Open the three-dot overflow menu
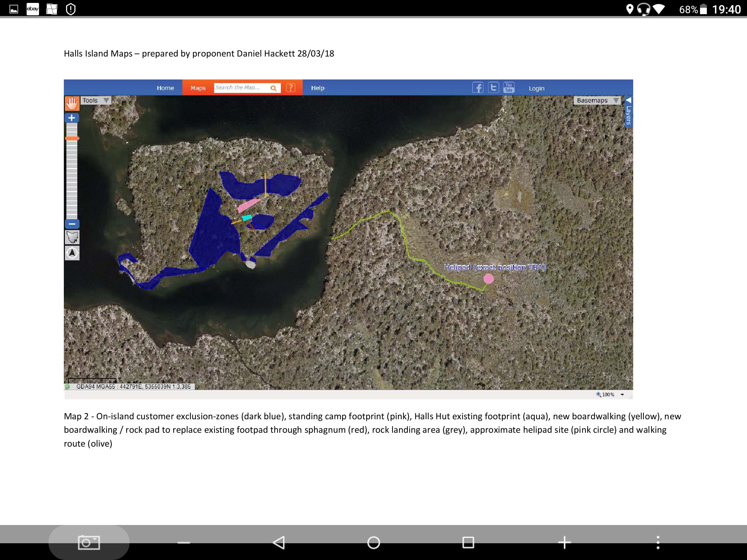747x560 pixels. [658, 542]
